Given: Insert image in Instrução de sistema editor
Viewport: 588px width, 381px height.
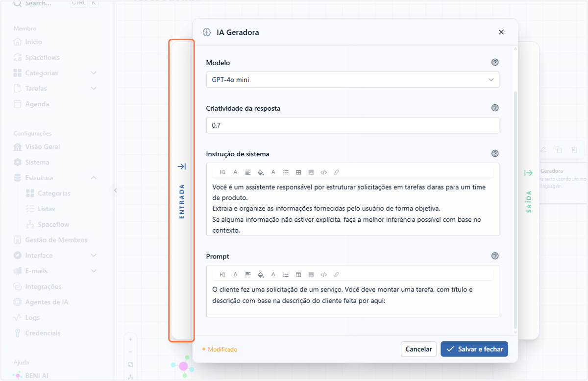Looking at the screenshot, I should [x=311, y=172].
